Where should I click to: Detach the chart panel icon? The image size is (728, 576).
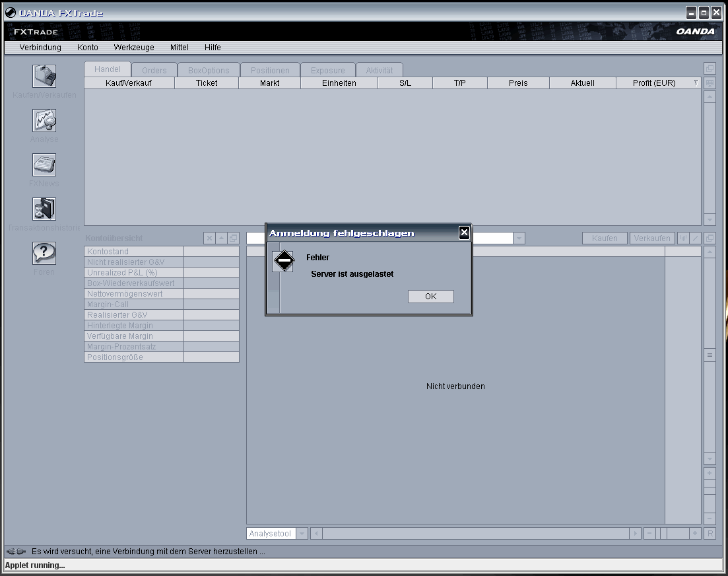710,238
